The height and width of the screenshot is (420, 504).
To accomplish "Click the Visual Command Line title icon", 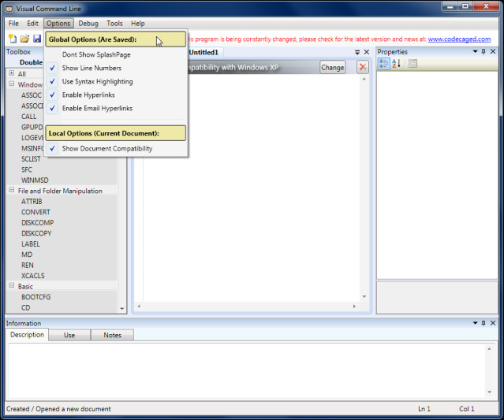I will pos(9,9).
